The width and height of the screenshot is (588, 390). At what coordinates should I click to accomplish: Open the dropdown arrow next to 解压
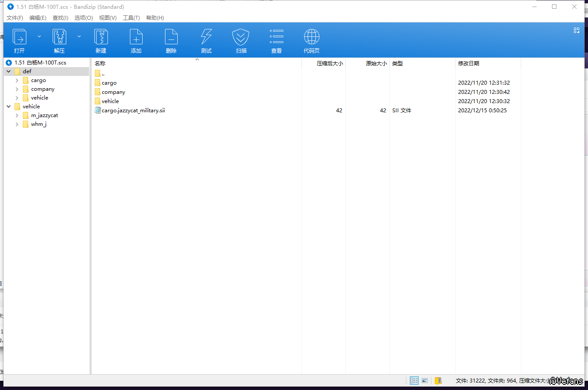click(x=79, y=36)
